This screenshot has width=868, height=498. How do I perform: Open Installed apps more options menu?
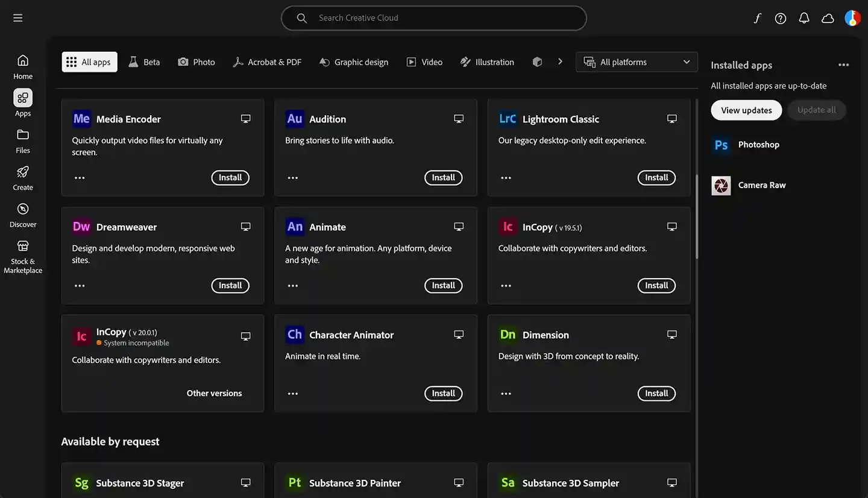(843, 65)
